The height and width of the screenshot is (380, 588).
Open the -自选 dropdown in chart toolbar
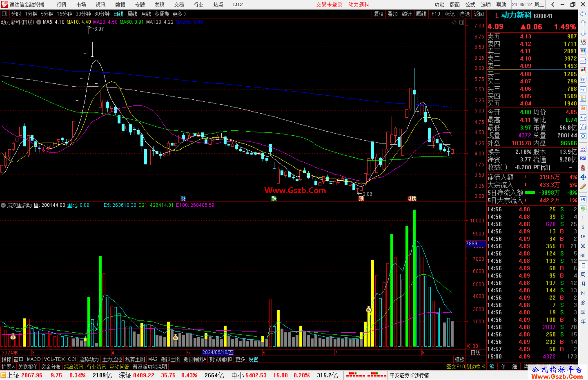[464, 14]
